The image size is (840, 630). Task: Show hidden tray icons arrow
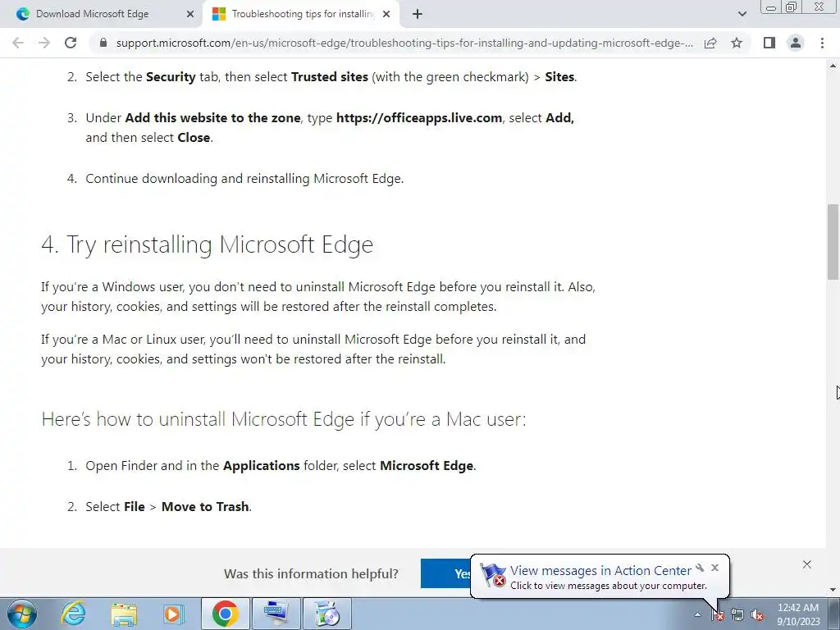(x=697, y=614)
